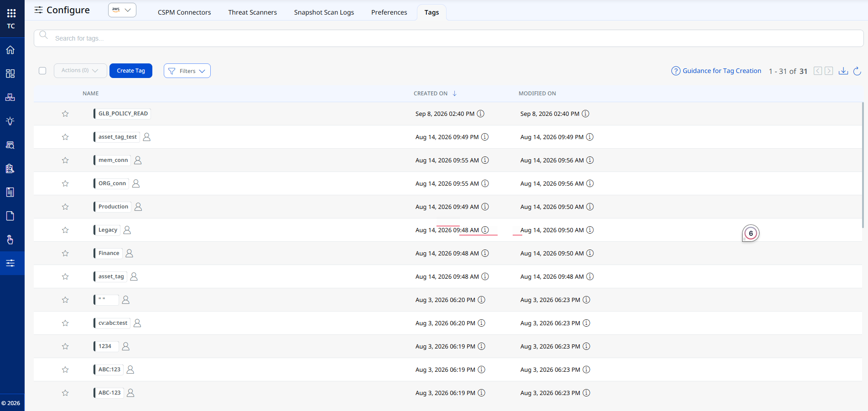
Task: Click the user icon beside Production tag
Action: click(x=138, y=207)
